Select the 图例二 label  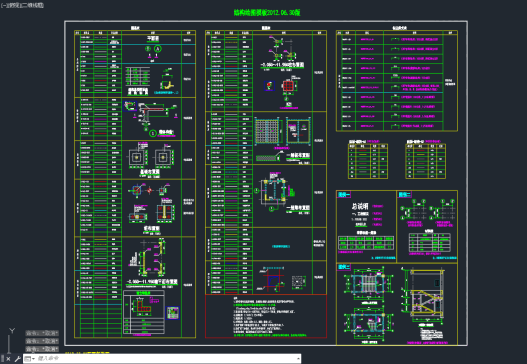tap(405, 195)
